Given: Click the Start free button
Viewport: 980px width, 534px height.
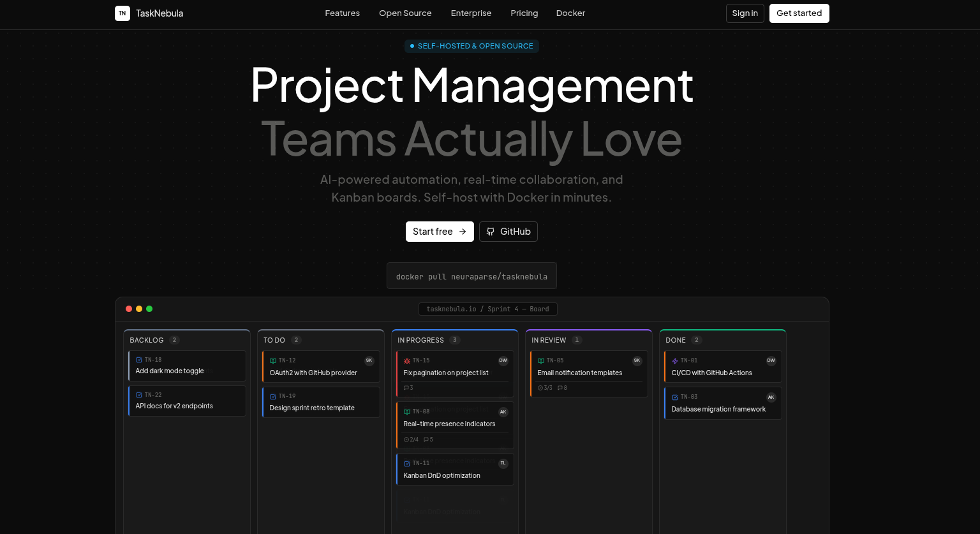Looking at the screenshot, I should tap(440, 232).
